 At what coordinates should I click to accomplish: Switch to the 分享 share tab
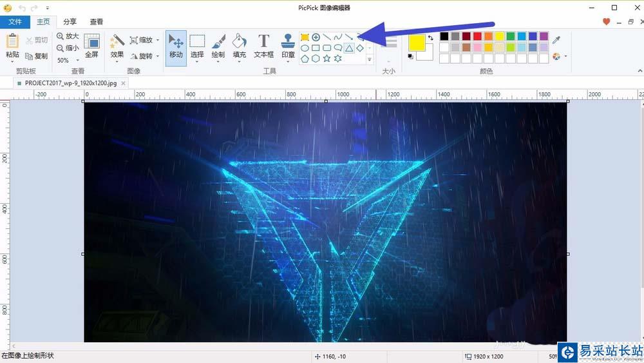(x=70, y=22)
